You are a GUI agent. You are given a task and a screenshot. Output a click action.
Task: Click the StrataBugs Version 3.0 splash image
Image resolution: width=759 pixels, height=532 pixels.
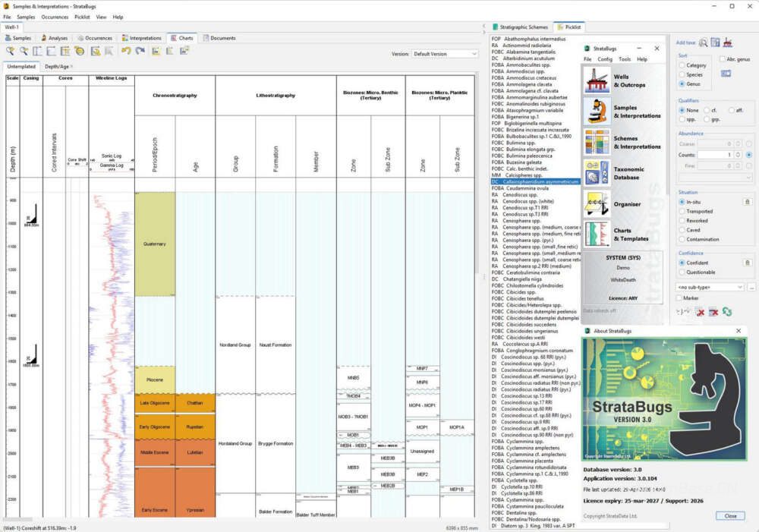[x=663, y=399]
